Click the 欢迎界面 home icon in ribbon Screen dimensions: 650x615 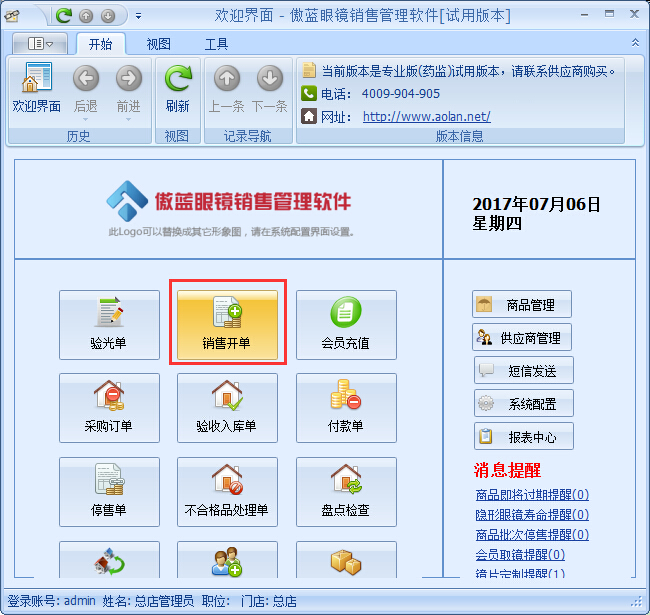point(36,89)
